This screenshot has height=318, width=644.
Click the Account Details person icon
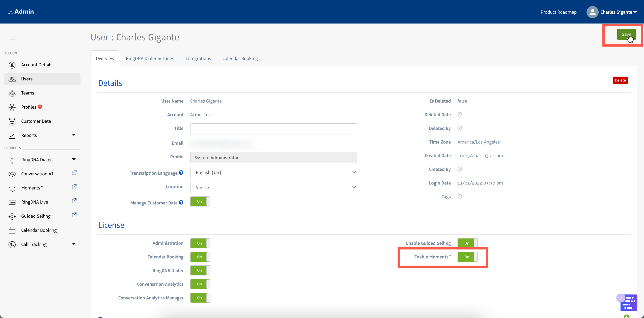pyautogui.click(x=12, y=65)
